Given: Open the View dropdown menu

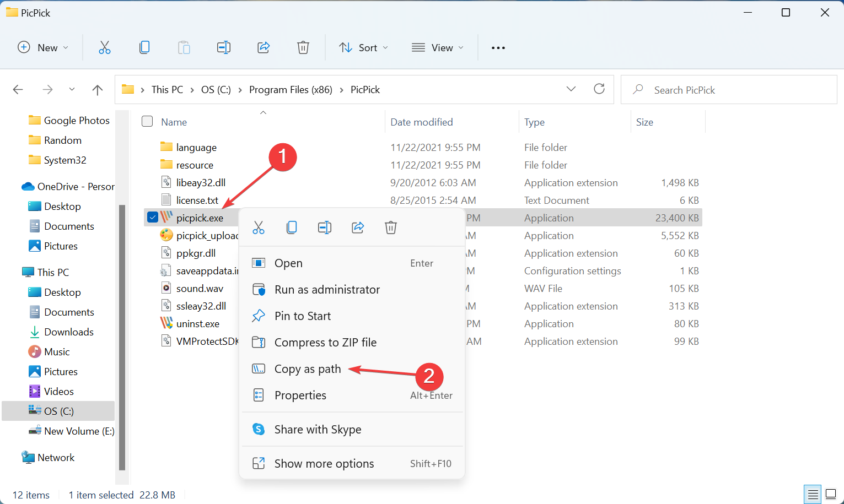Looking at the screenshot, I should pos(438,48).
